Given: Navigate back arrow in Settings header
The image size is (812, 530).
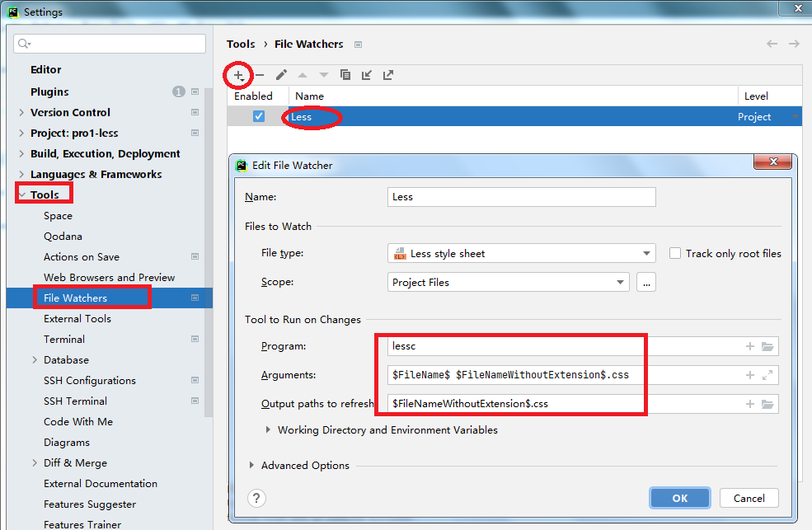Looking at the screenshot, I should pos(772,44).
